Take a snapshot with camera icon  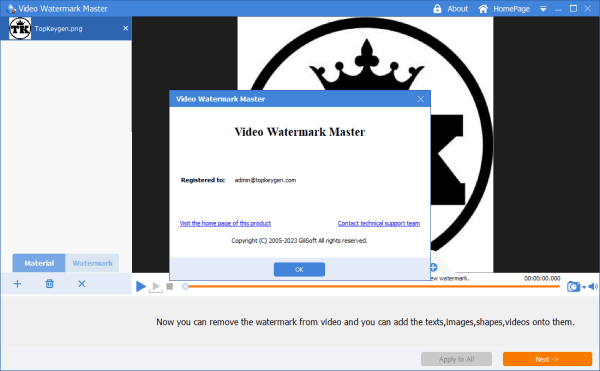(x=573, y=286)
